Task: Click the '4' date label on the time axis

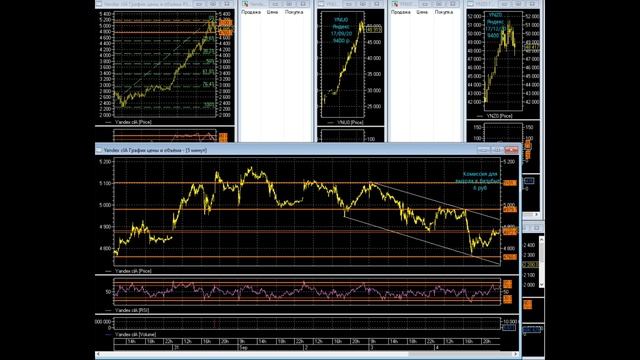Action: coord(437,348)
